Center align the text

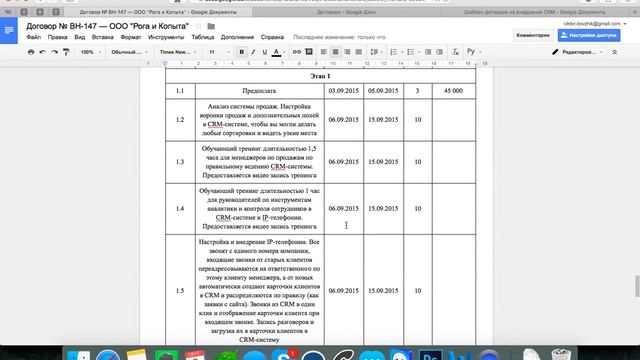pos(336,52)
